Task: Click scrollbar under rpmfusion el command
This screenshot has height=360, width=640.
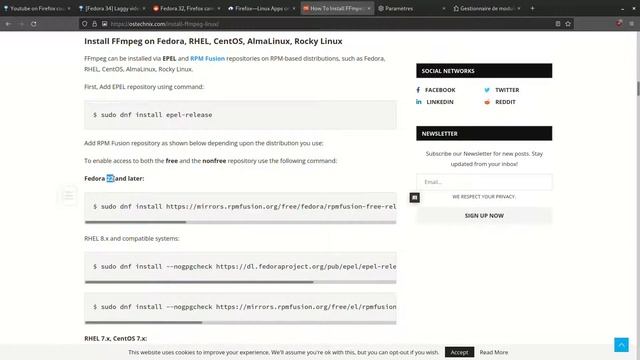Action: coord(143,322)
